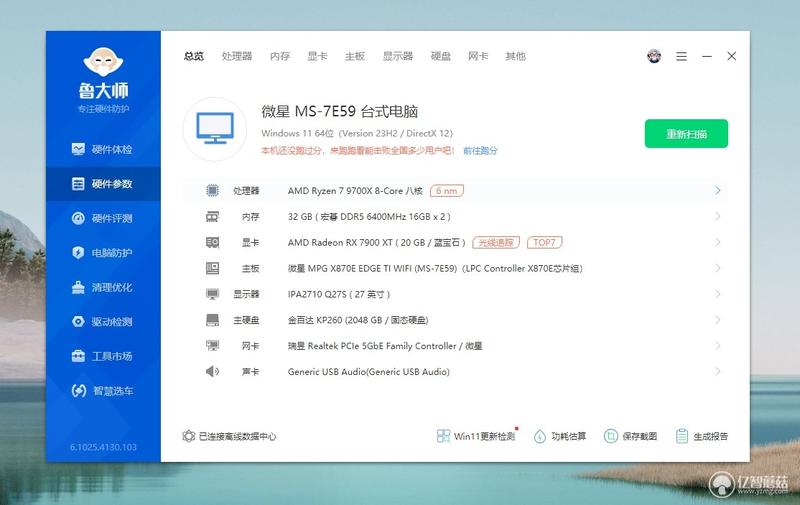Click the 显卡 graphics card icon
This screenshot has height=505, width=800.
pyautogui.click(x=212, y=243)
